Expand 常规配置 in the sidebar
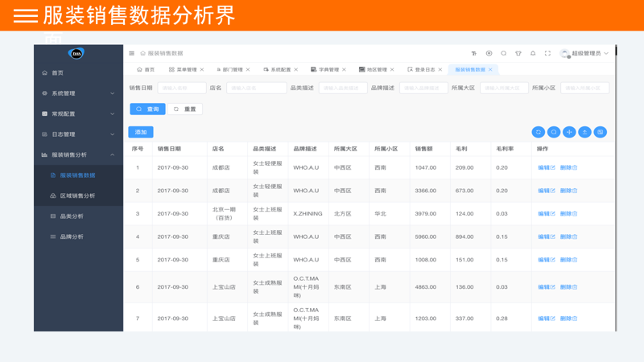Image resolution: width=644 pixels, height=362 pixels. (78, 114)
